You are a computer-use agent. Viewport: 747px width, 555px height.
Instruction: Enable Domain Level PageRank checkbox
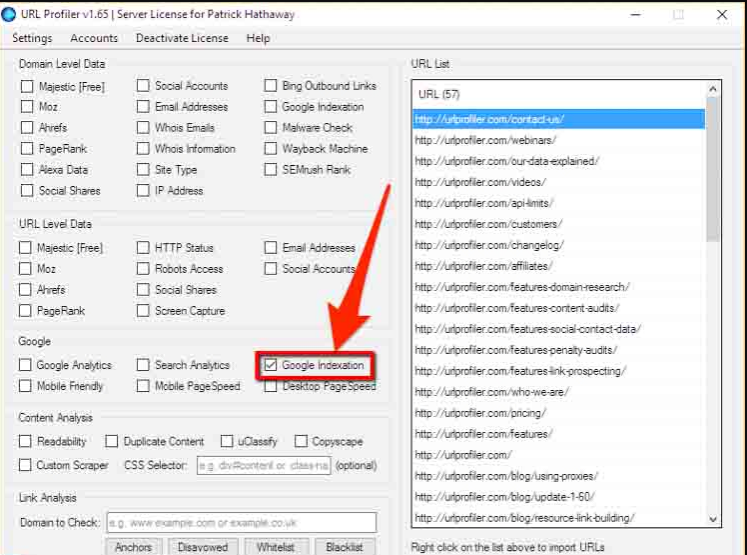click(x=27, y=149)
